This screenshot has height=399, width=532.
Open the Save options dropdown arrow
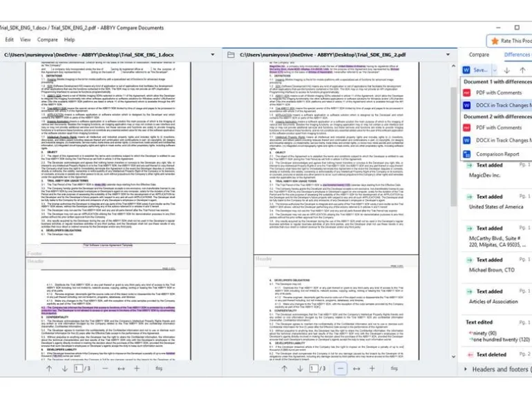(494, 70)
